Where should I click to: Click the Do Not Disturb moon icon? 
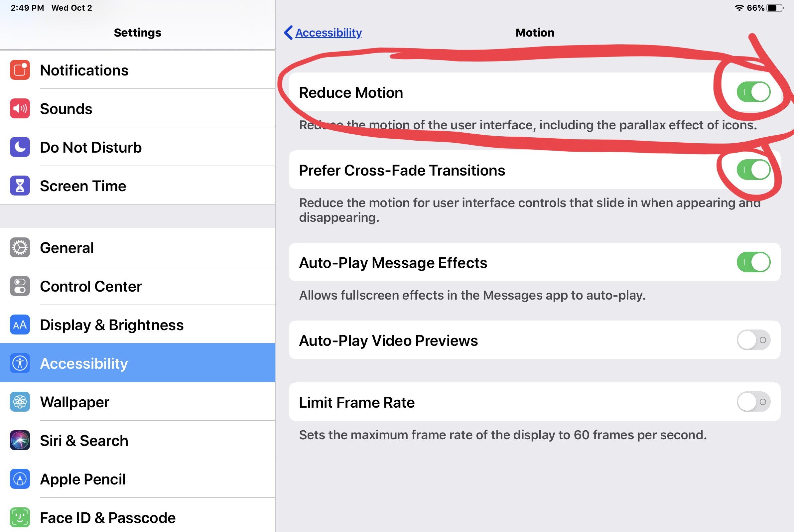point(19,147)
